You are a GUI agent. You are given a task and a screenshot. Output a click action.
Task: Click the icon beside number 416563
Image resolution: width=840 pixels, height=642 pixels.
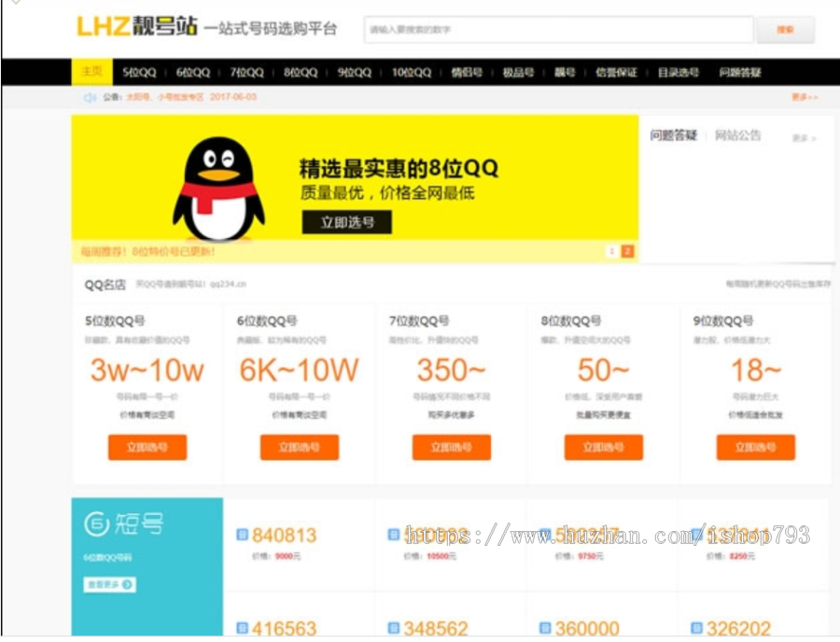[242, 628]
